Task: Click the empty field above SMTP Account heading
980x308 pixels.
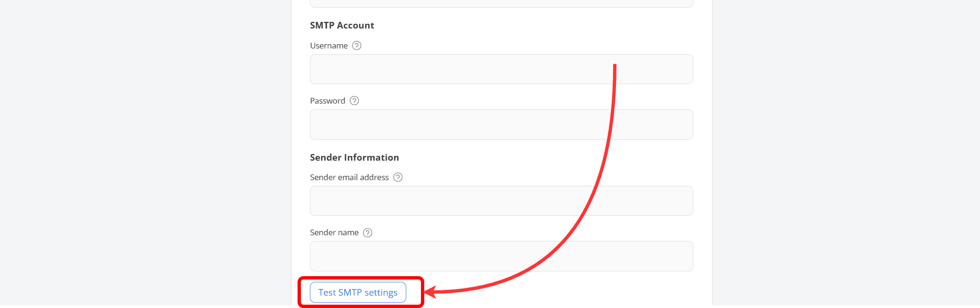Action: click(501, 3)
